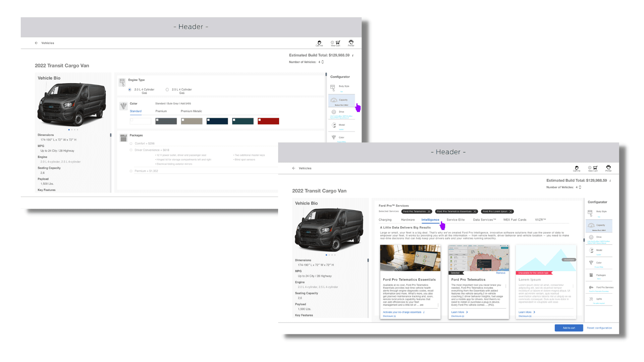Open the Intelligence services tab

[x=430, y=220]
